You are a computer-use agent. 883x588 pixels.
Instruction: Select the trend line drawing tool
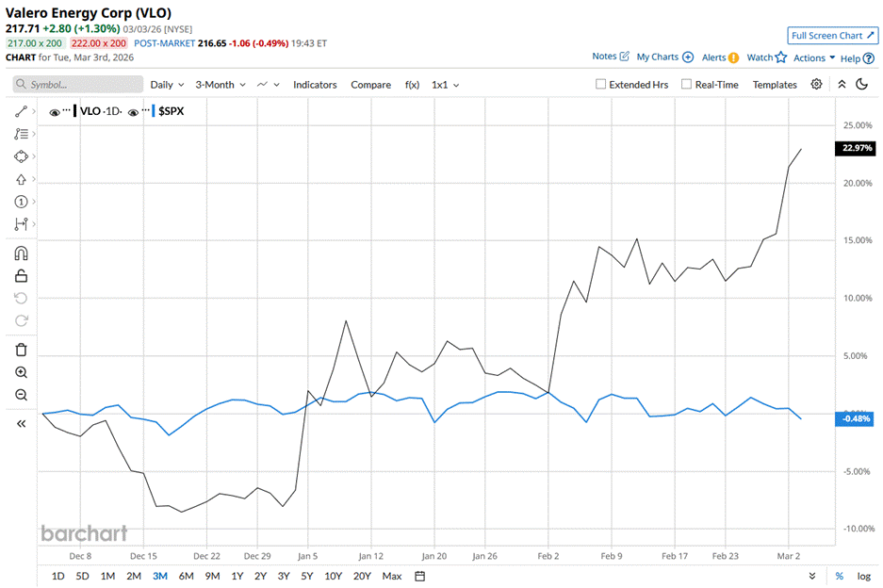point(21,110)
